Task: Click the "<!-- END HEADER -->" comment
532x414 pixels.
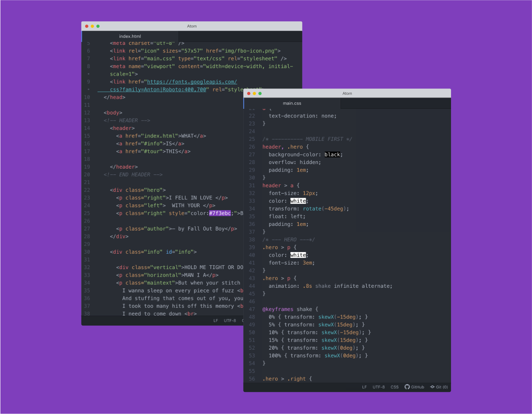Action: click(x=133, y=175)
